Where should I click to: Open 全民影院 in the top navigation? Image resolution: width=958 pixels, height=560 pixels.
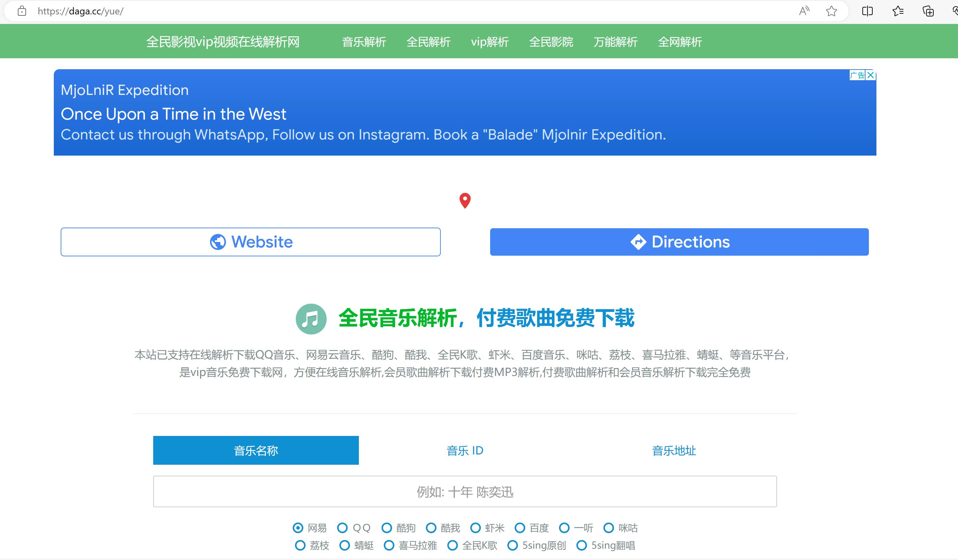point(551,42)
